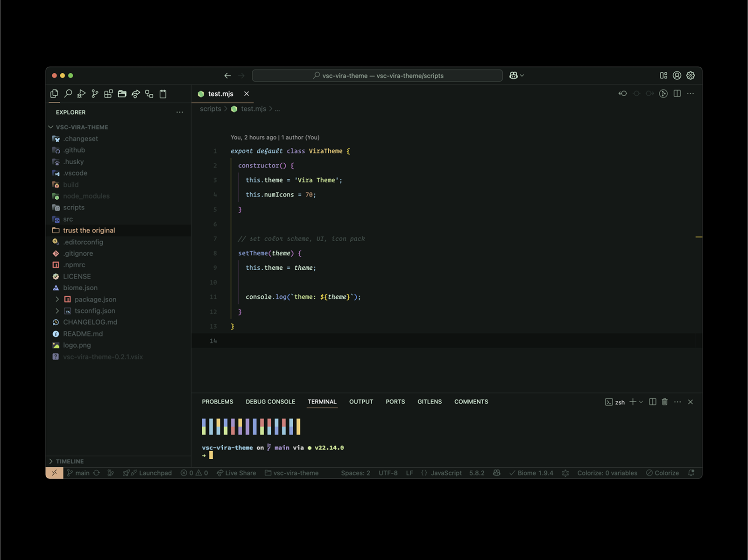
Task: Switch to the GITLENS tab
Action: pyautogui.click(x=430, y=402)
